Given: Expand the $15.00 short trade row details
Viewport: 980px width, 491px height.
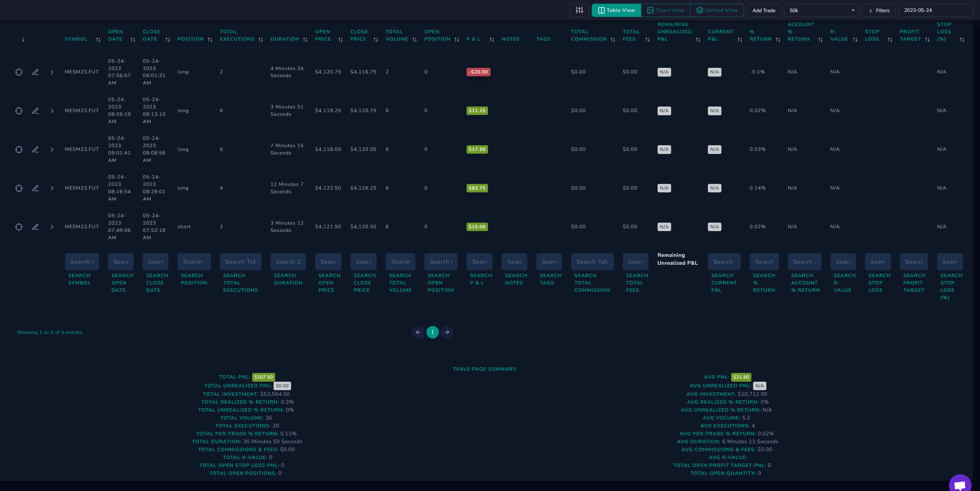Looking at the screenshot, I should 52,227.
